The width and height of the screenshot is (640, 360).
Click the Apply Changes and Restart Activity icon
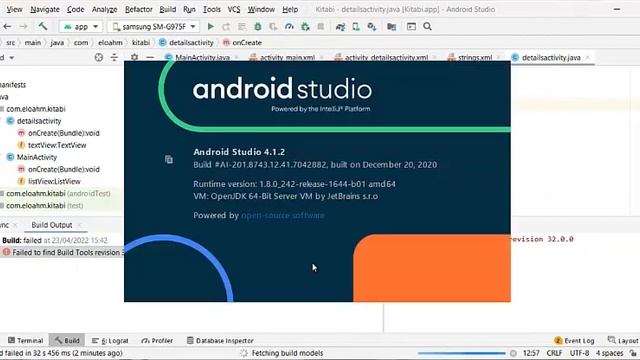[226, 27]
